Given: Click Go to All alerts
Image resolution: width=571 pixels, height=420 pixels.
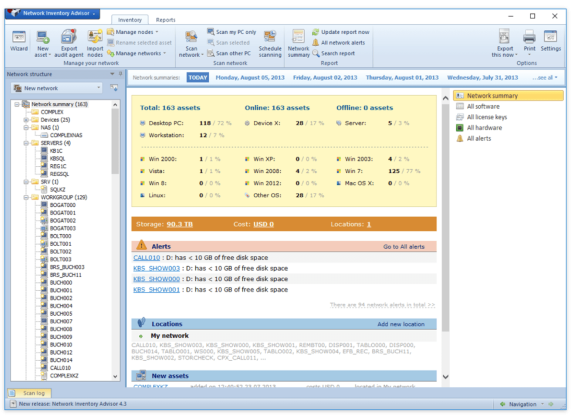Looking at the screenshot, I should (x=403, y=247).
